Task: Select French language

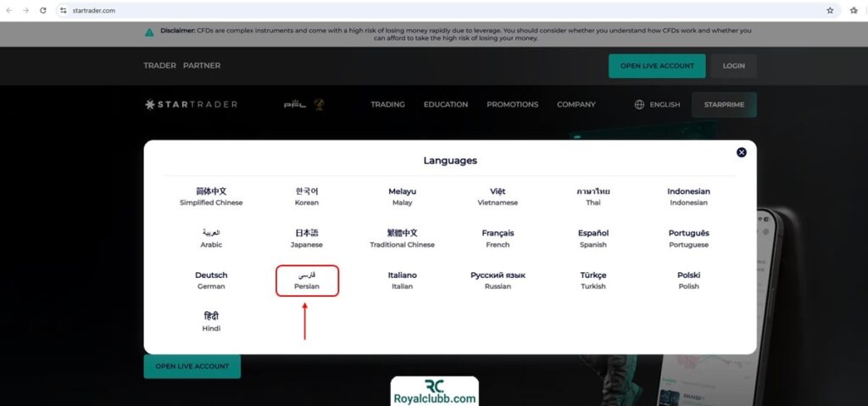Action: (x=498, y=239)
